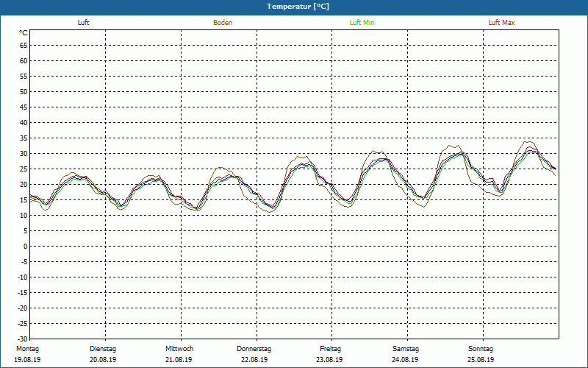Click the Temperatur [°C] chart title
The width and height of the screenshot is (588, 368).
point(298,7)
